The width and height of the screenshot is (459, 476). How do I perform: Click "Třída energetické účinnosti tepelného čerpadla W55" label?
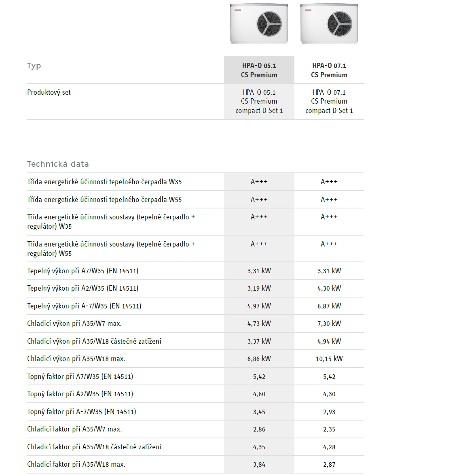pos(104,200)
